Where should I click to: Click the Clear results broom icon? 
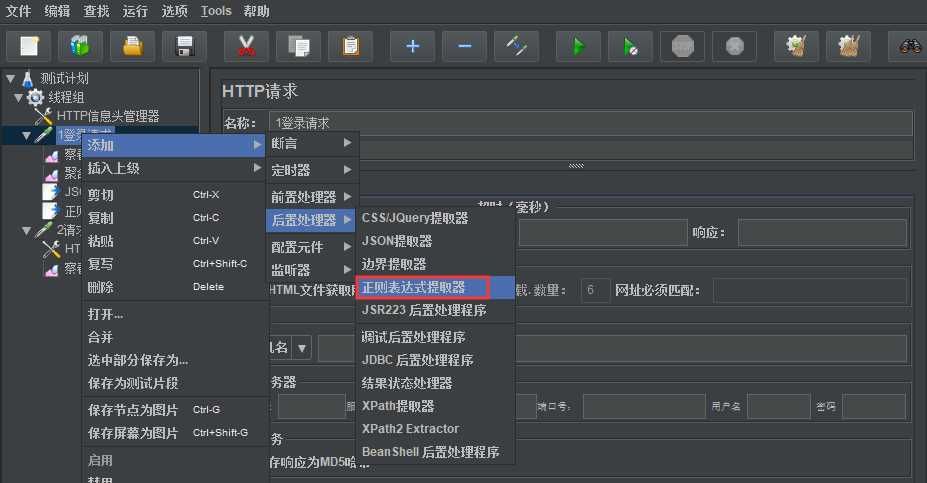797,46
